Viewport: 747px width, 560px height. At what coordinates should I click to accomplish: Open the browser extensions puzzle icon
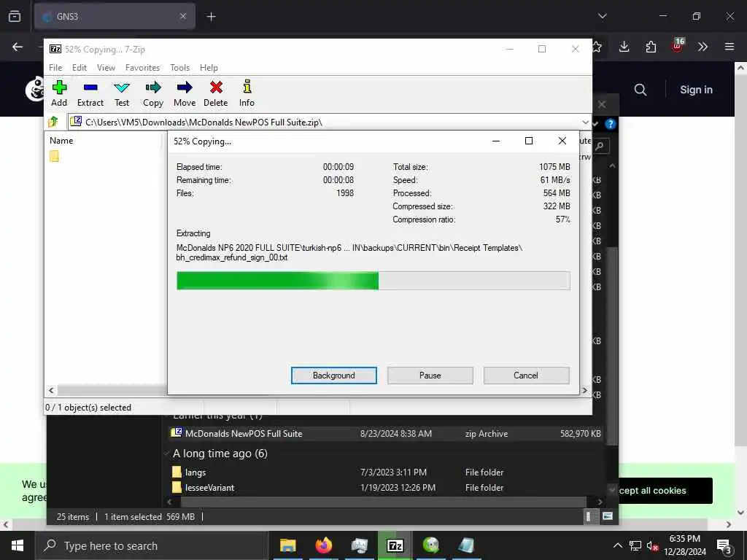click(x=651, y=47)
